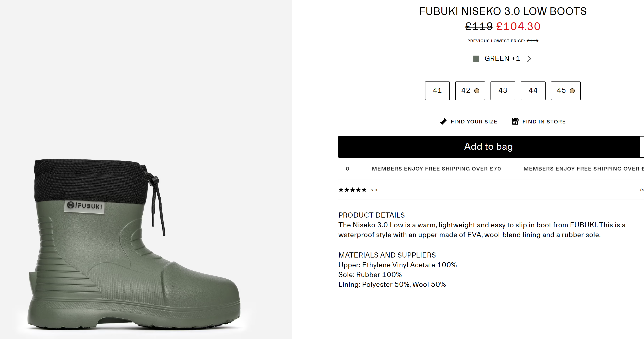Open the Product Details section heading
The width and height of the screenshot is (644, 339).
371,215
